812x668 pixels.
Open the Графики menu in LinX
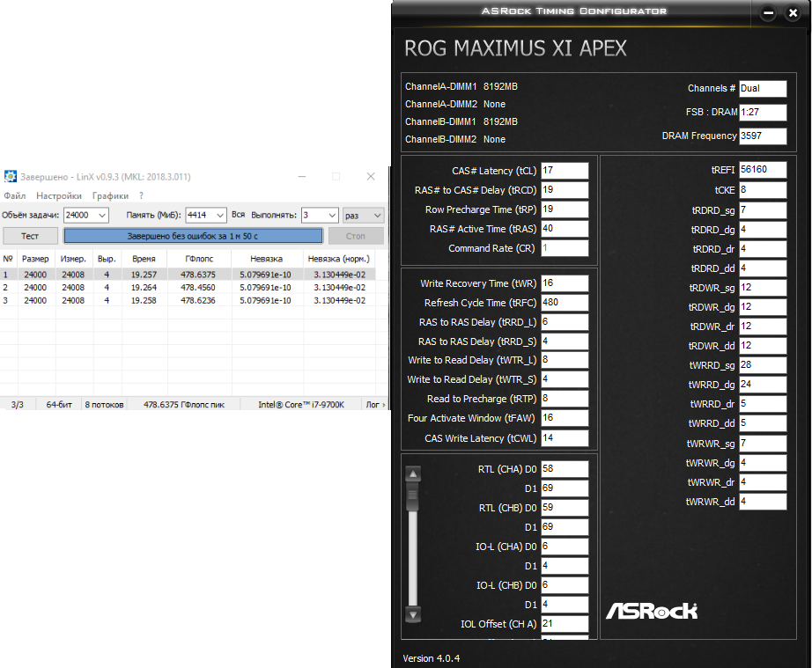[x=110, y=196]
